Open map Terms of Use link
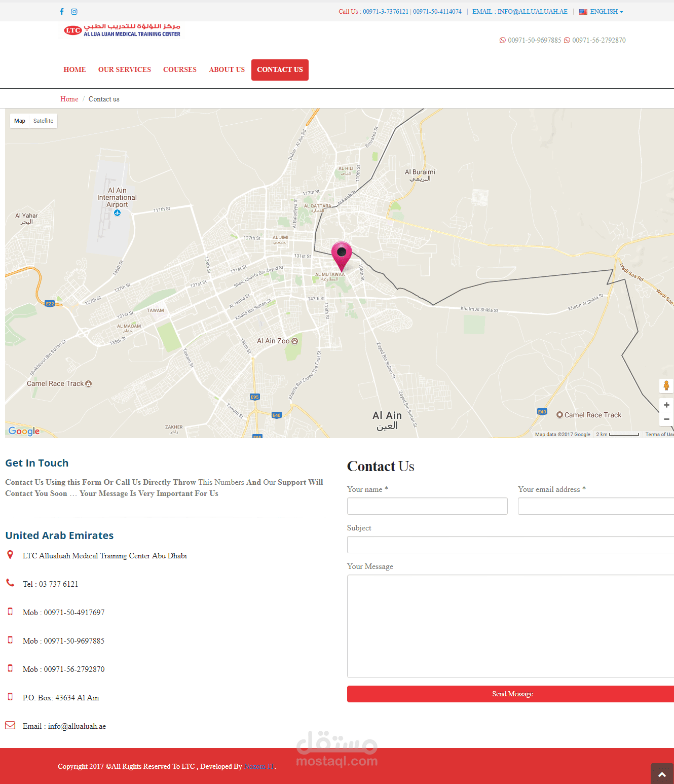674x784 pixels. coord(659,435)
